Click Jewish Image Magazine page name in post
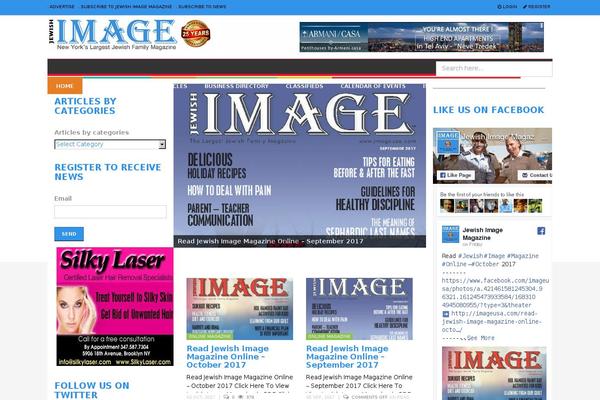The height and width of the screenshot is (400, 600). click(x=482, y=234)
